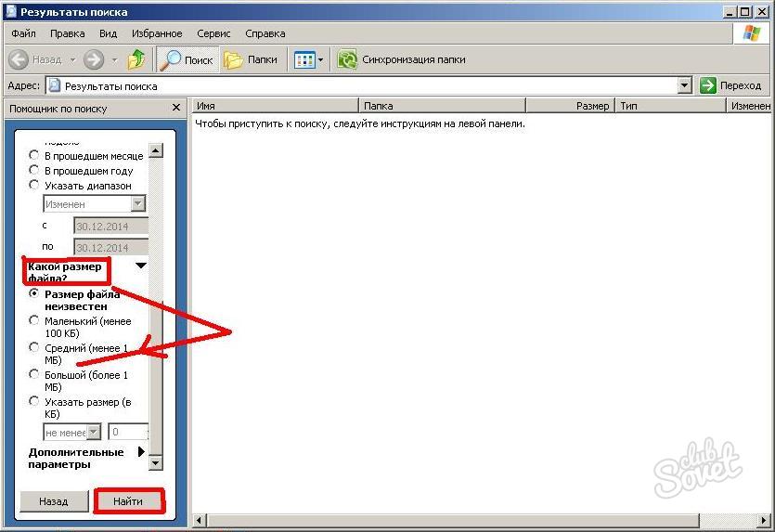
Task: Click the Views (Вид) grid icon
Action: (x=305, y=59)
